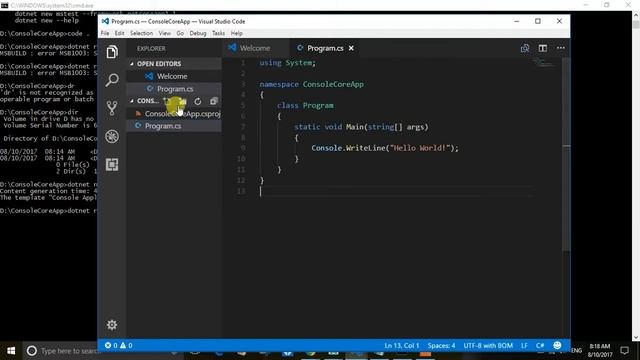Click Collapse All folders icon

[213, 101]
